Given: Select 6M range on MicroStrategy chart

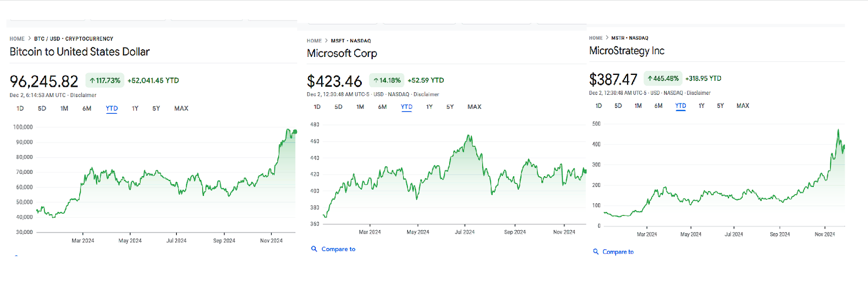Looking at the screenshot, I should click(x=659, y=106).
